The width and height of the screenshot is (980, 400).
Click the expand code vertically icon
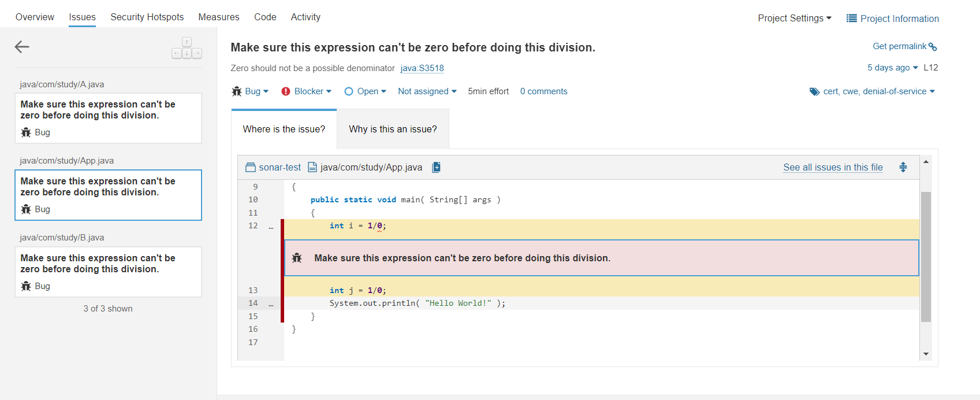click(903, 167)
